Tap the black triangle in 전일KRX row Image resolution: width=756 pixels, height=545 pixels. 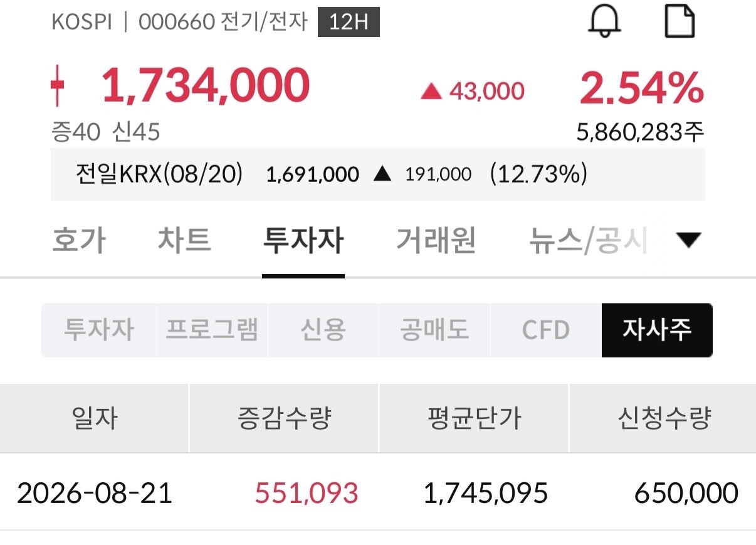pos(382,174)
